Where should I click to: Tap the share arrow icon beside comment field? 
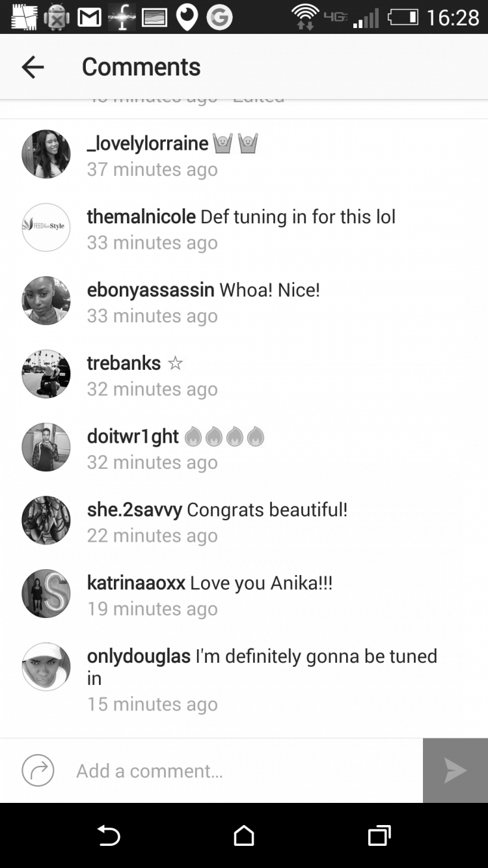pyautogui.click(x=38, y=770)
